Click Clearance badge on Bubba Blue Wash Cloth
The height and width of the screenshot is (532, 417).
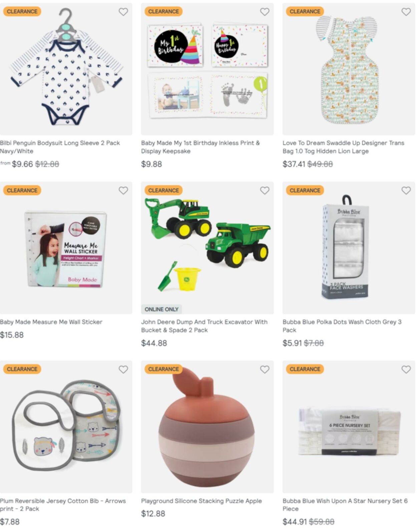point(305,190)
